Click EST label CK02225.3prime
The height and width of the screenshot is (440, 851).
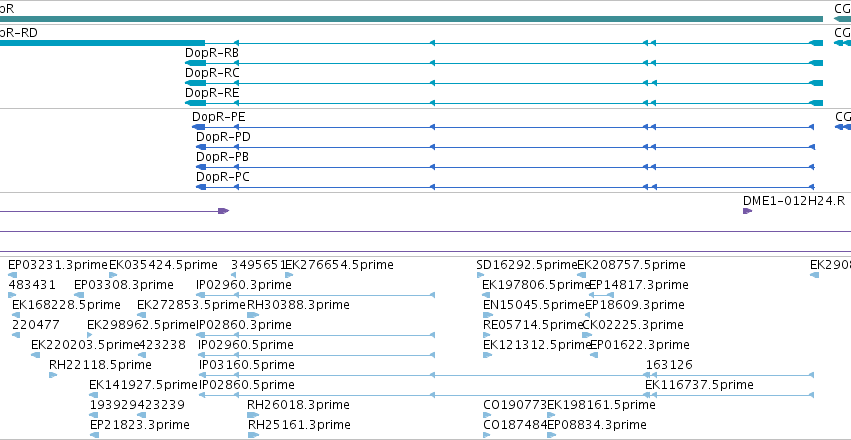click(x=633, y=325)
